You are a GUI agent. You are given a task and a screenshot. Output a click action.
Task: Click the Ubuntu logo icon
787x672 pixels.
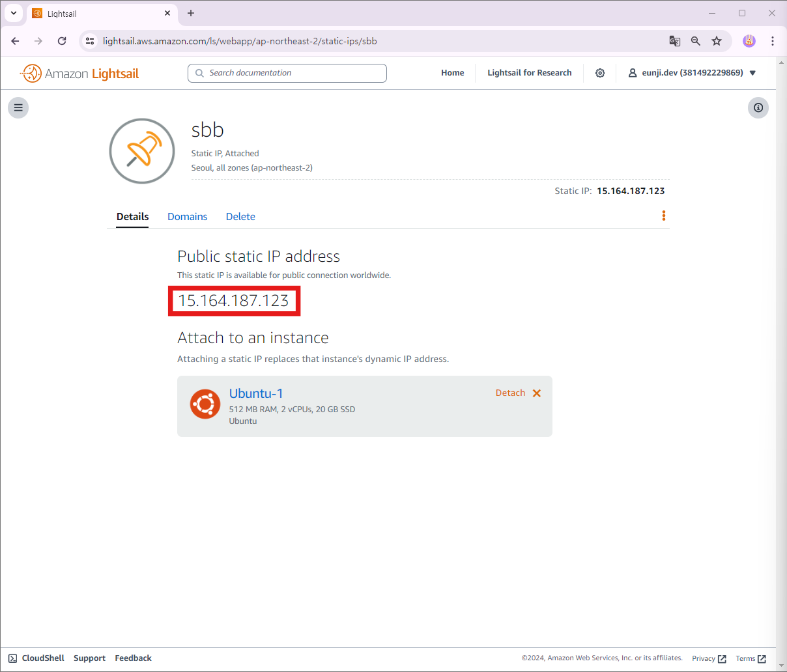coord(205,404)
